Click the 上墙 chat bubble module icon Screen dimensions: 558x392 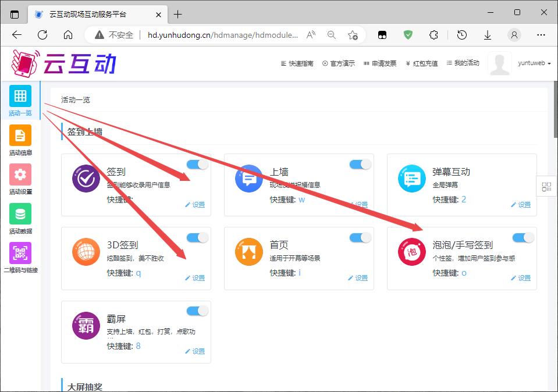click(249, 179)
